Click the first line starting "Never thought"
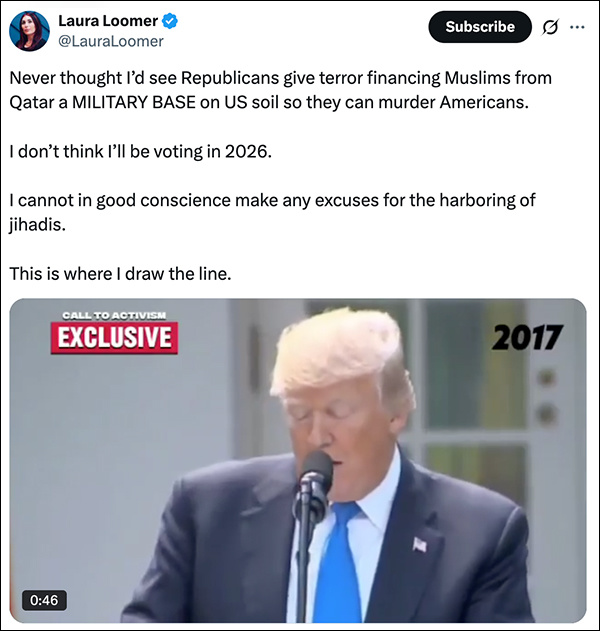 (x=280, y=78)
